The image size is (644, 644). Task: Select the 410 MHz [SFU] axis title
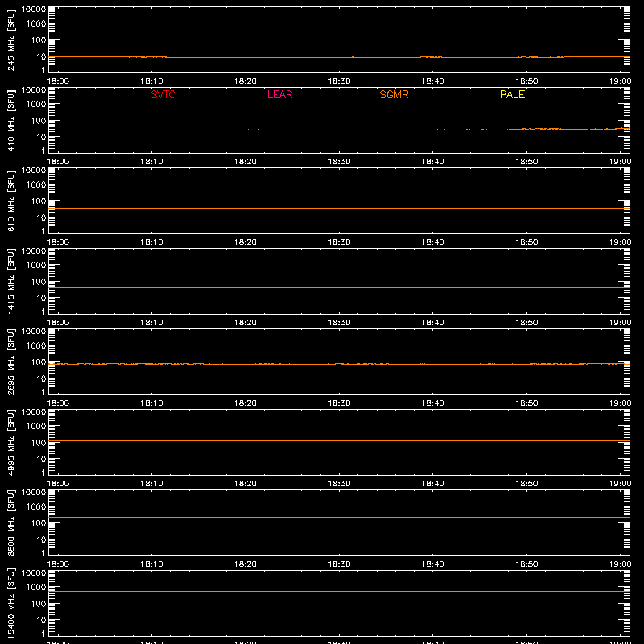[x=10, y=120]
